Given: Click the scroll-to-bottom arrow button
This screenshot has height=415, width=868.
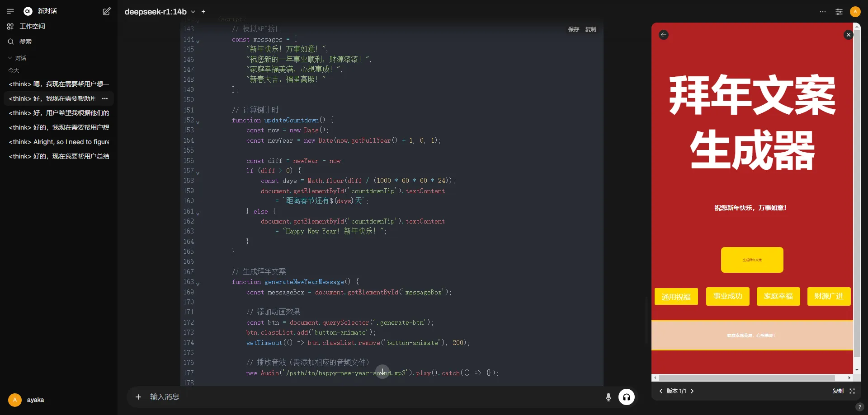Looking at the screenshot, I should click(382, 372).
